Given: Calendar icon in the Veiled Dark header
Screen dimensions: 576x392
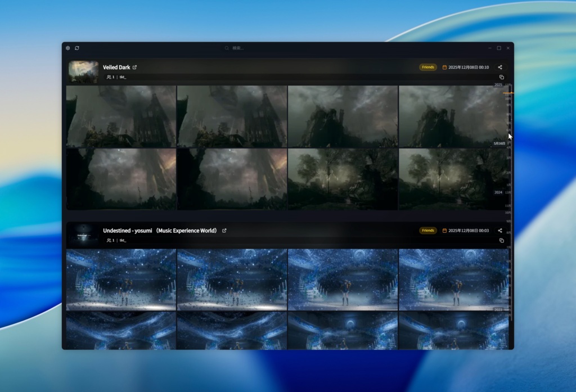Looking at the screenshot, I should tap(444, 67).
